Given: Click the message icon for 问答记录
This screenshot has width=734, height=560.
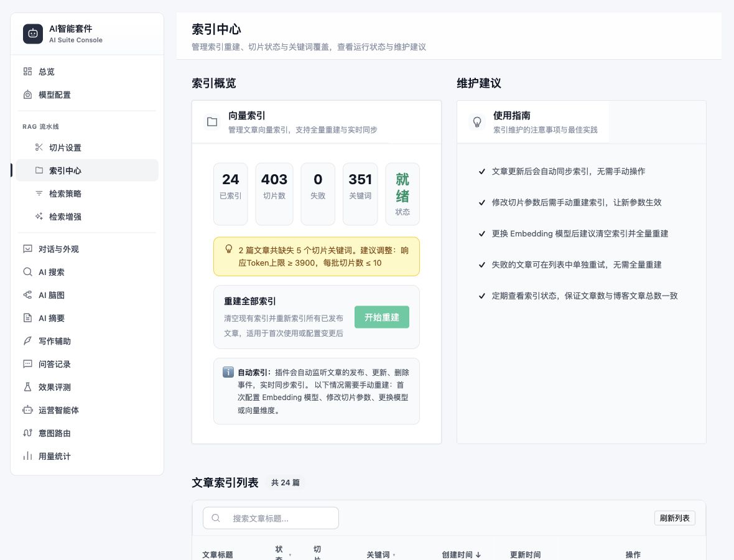Looking at the screenshot, I should click(x=27, y=364).
